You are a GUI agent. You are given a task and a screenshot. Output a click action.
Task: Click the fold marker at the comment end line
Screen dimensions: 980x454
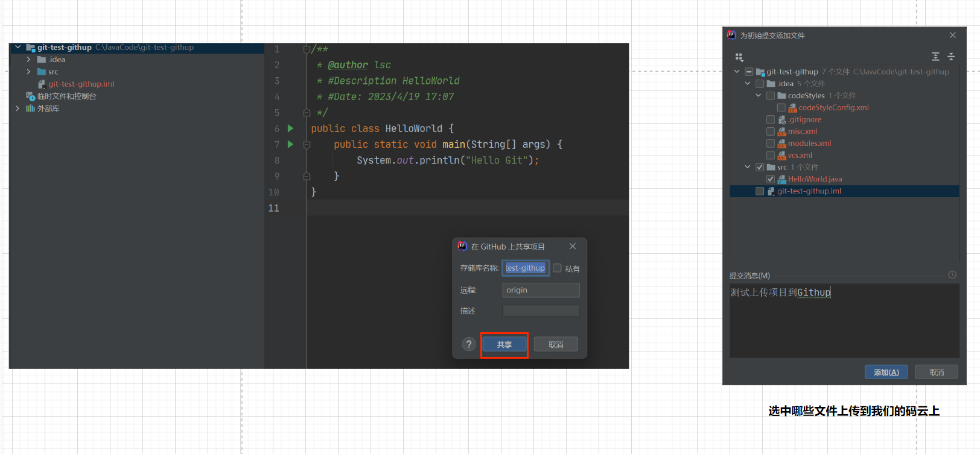pos(307,113)
